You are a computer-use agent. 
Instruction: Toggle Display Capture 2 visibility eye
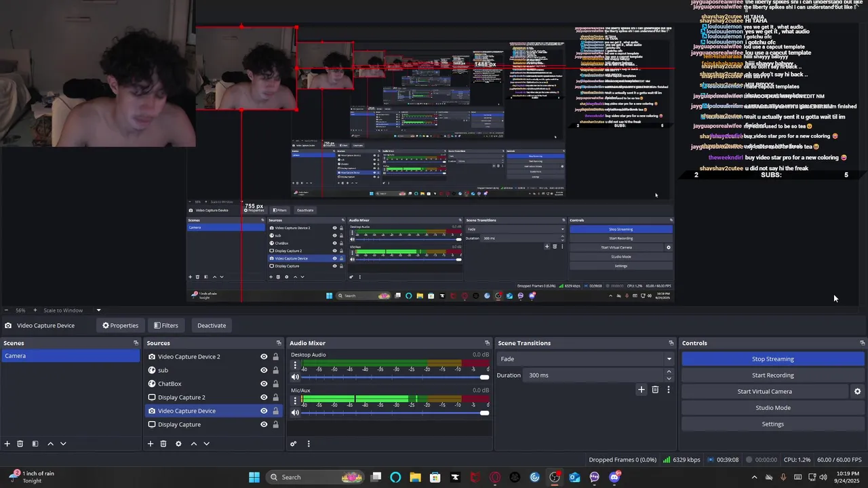coord(264,397)
